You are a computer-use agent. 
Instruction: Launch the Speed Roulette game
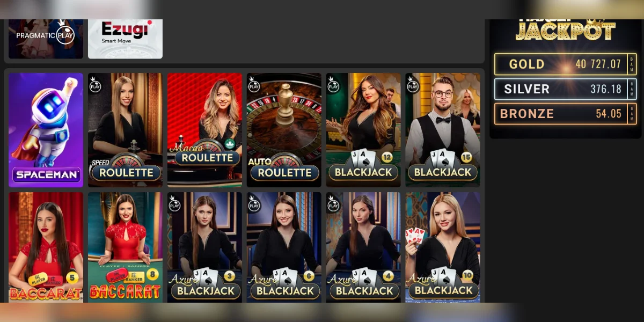coord(125,130)
